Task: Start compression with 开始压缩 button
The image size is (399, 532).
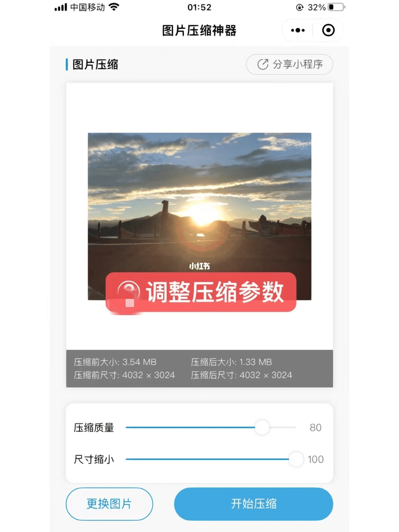Action: click(253, 504)
